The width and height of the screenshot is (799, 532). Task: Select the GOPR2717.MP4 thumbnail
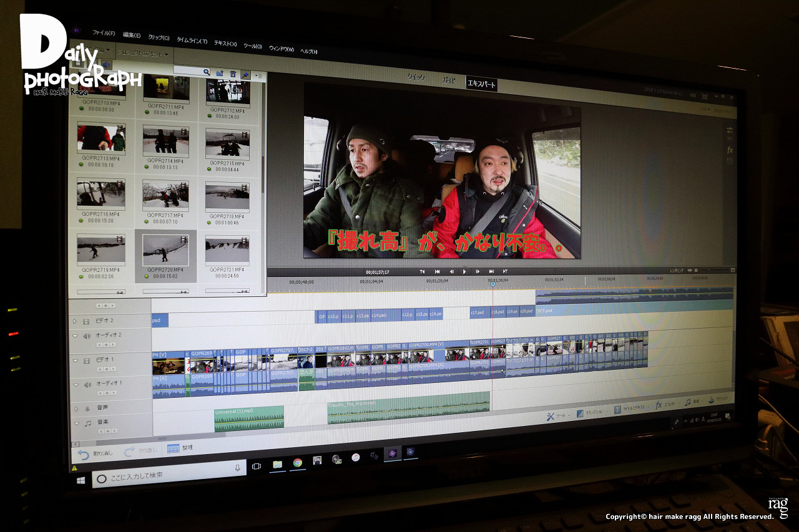point(165,195)
